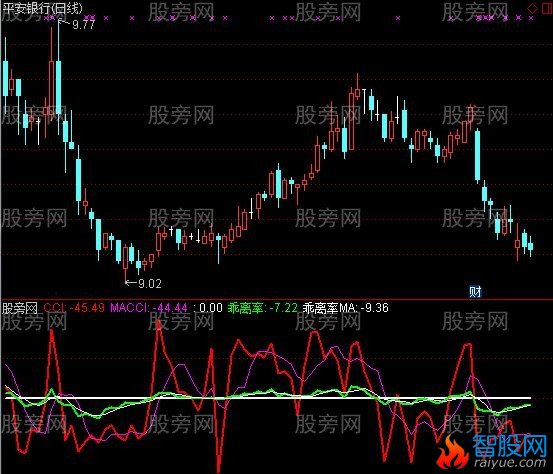Click the 9.02 low price label
The image size is (553, 474).
coord(150,283)
